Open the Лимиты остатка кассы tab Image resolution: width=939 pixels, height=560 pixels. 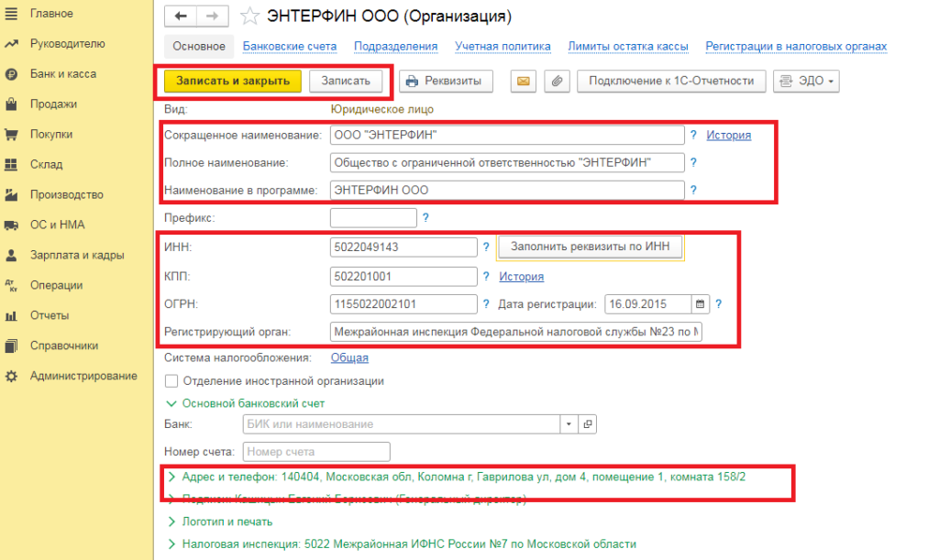(628, 46)
